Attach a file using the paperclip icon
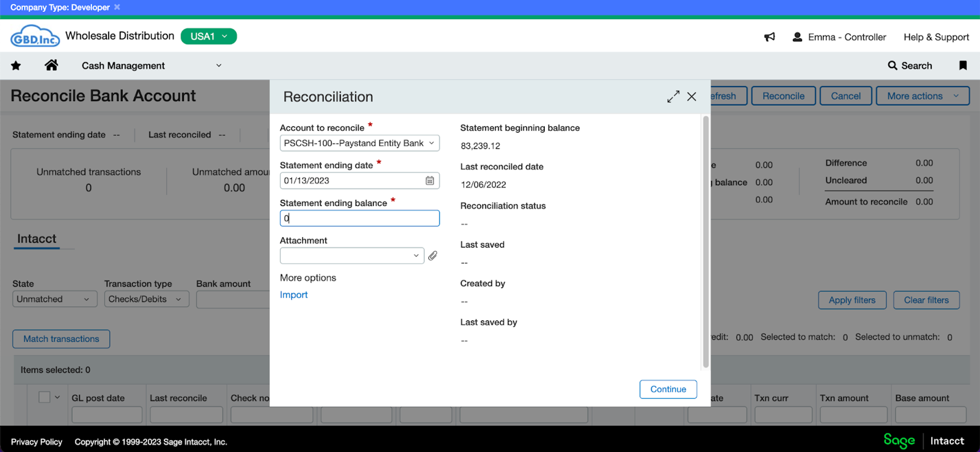Image resolution: width=980 pixels, height=452 pixels. (x=432, y=255)
